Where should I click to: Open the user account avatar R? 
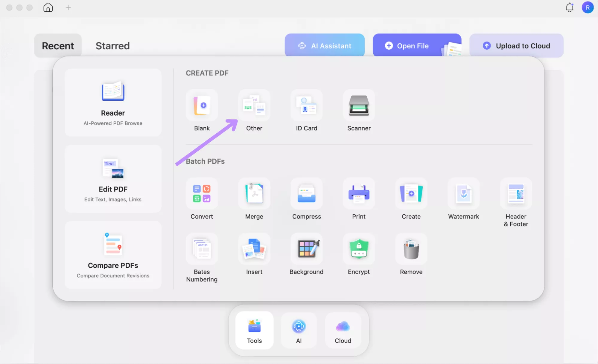tap(588, 7)
